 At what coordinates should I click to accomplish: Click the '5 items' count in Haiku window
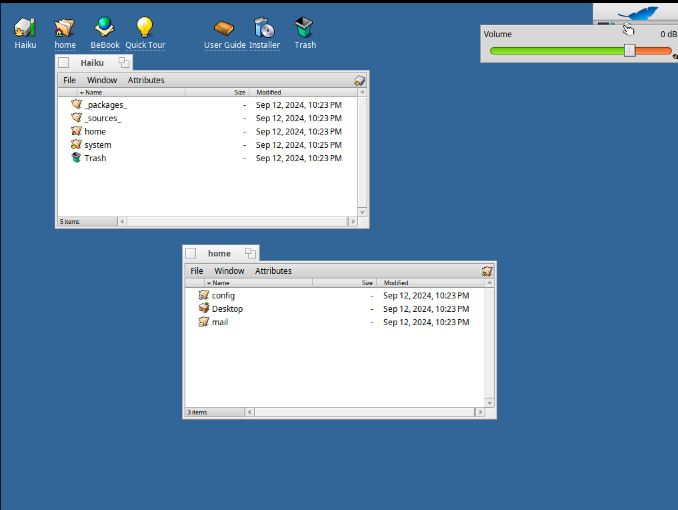(x=70, y=221)
